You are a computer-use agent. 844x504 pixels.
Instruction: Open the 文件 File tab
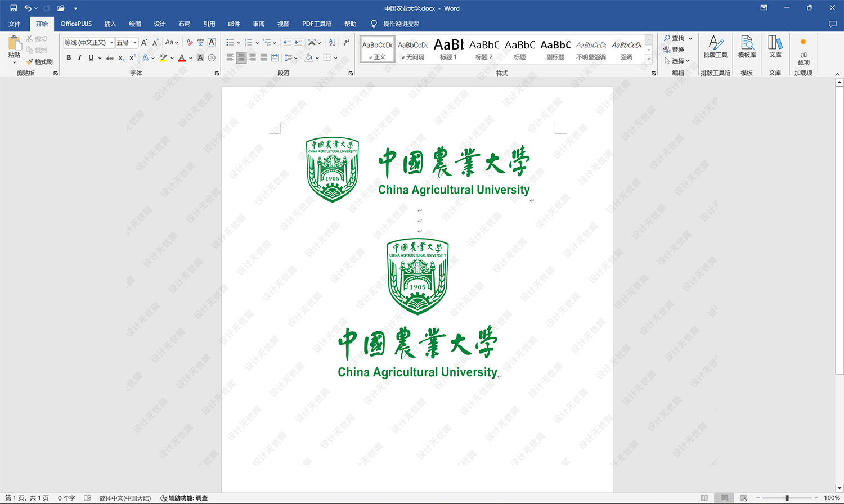coord(15,24)
